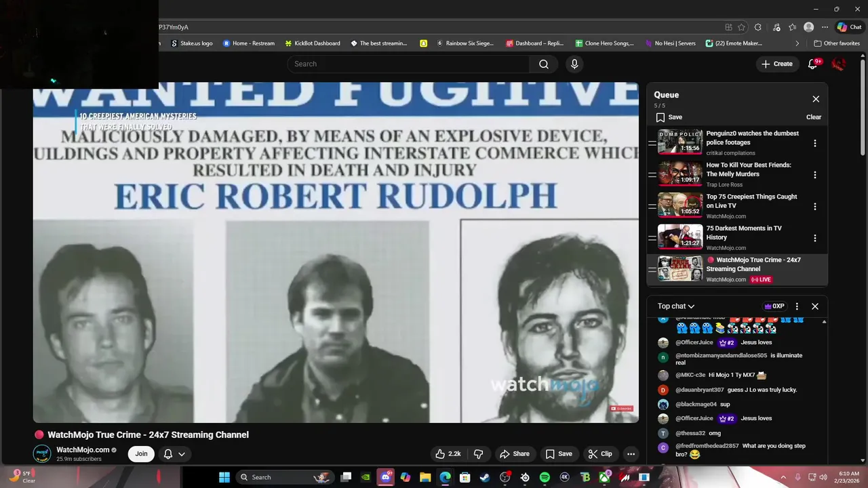The height and width of the screenshot is (488, 868).
Task: Open Copilot Chat in the browser
Action: pos(849,27)
